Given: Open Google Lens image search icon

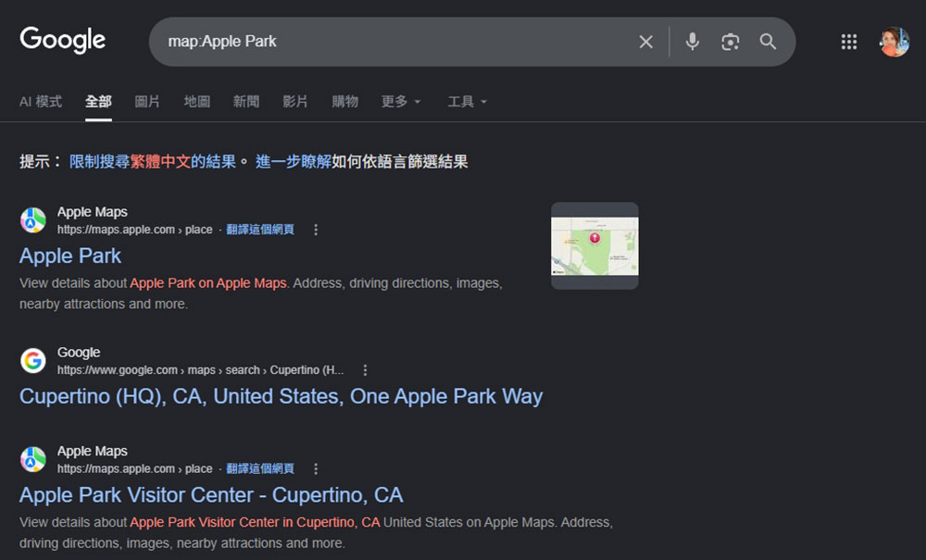Looking at the screenshot, I should tap(731, 42).
